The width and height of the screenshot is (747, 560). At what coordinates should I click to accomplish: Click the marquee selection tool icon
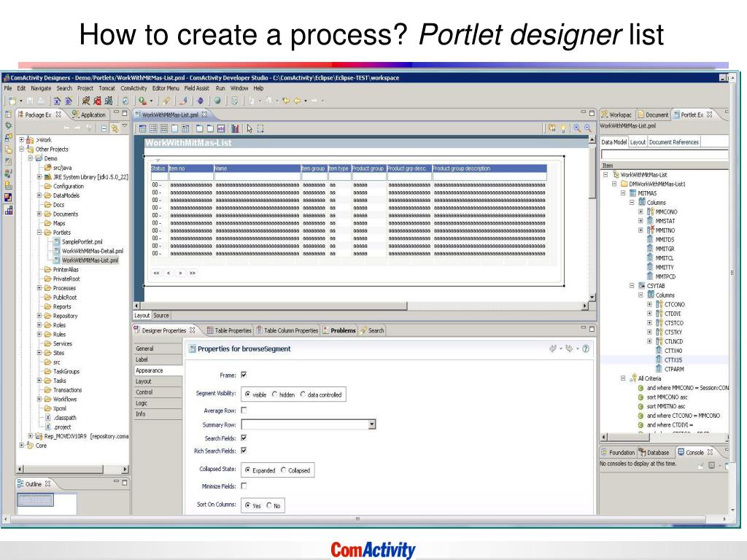[x=260, y=128]
